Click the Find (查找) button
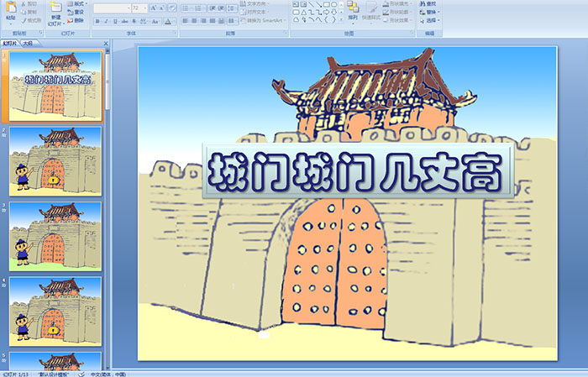The height and width of the screenshot is (377, 588). pos(428,3)
